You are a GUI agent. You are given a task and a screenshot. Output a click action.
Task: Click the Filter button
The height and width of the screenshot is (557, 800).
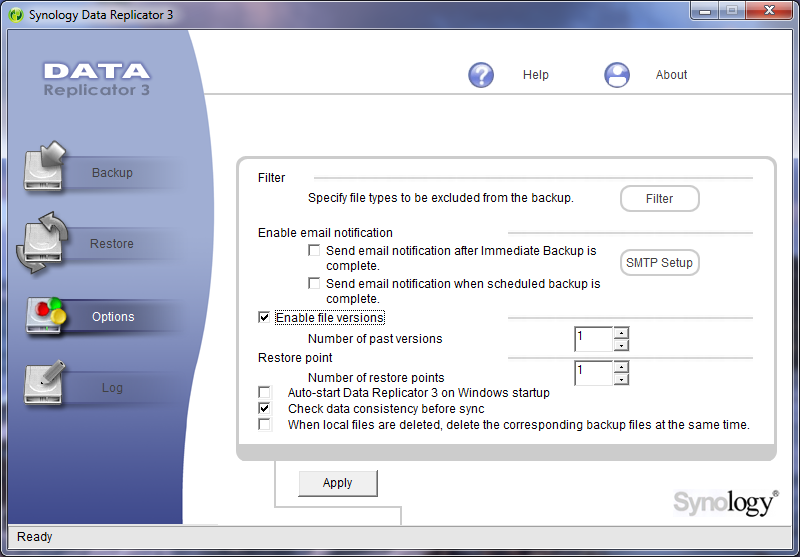[x=660, y=198]
